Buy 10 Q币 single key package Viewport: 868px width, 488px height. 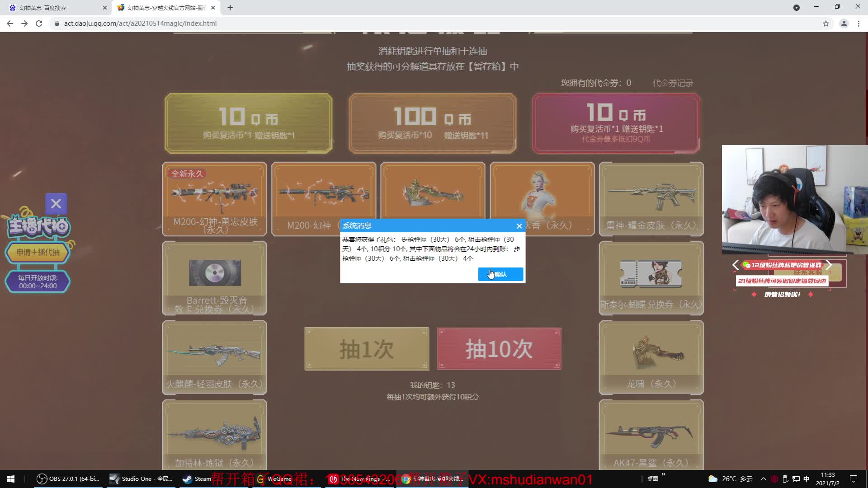point(249,123)
